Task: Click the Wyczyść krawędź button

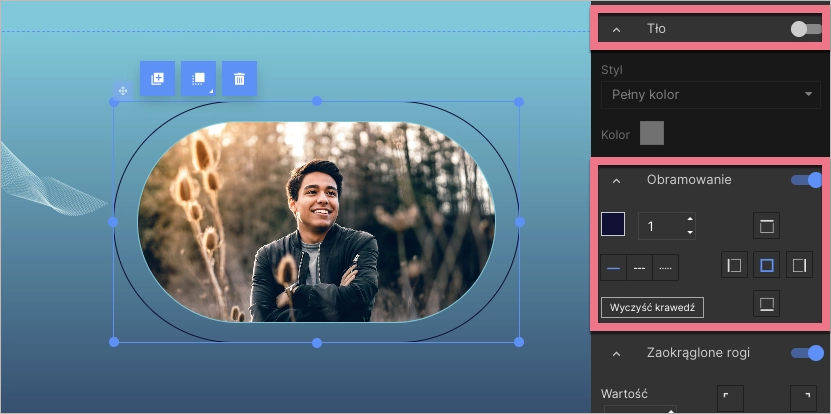Action: (x=652, y=307)
